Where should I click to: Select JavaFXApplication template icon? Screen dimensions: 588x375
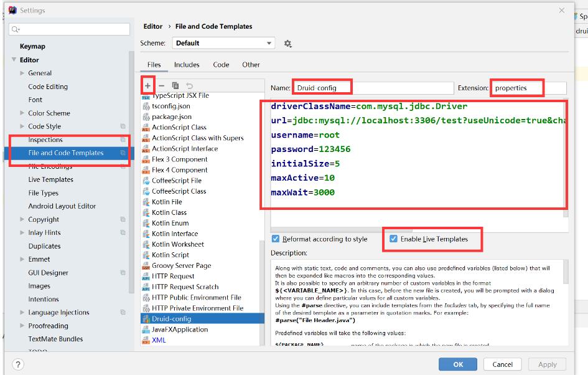[x=146, y=330]
